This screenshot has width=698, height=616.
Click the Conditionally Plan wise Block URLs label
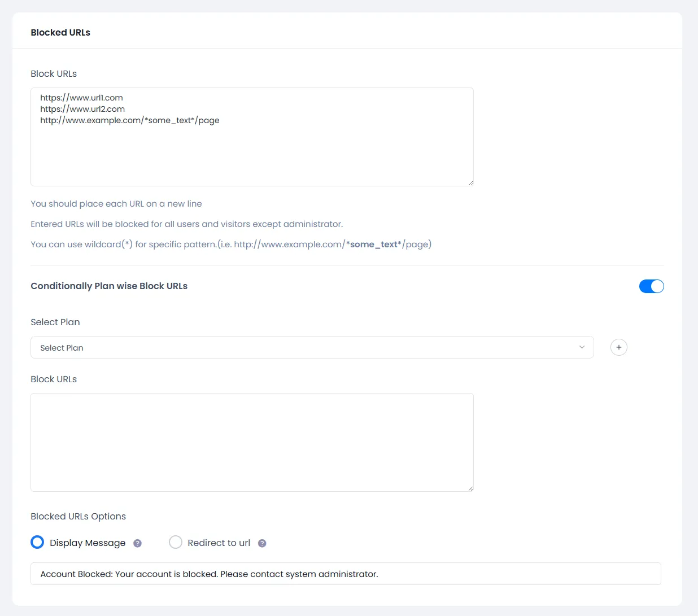pos(109,286)
